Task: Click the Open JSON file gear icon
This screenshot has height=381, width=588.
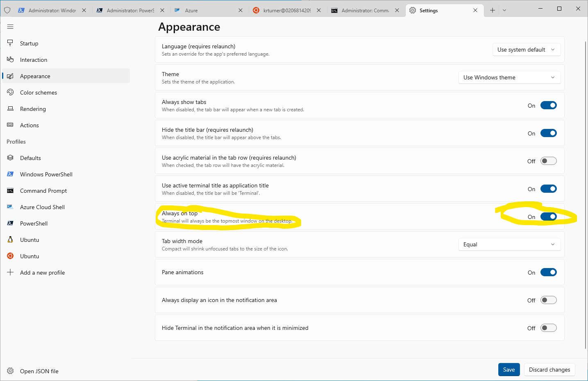Action: click(x=10, y=371)
